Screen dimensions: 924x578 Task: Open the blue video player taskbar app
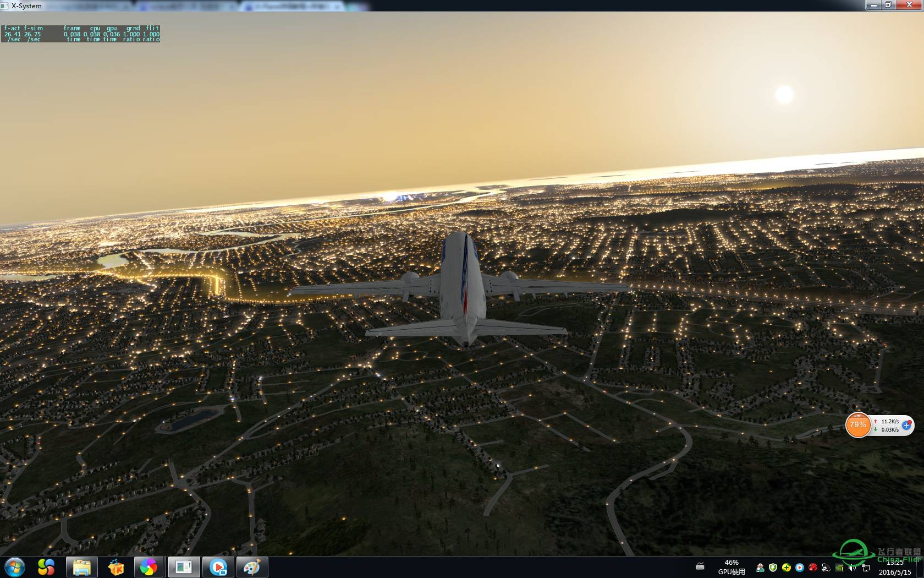[218, 567]
